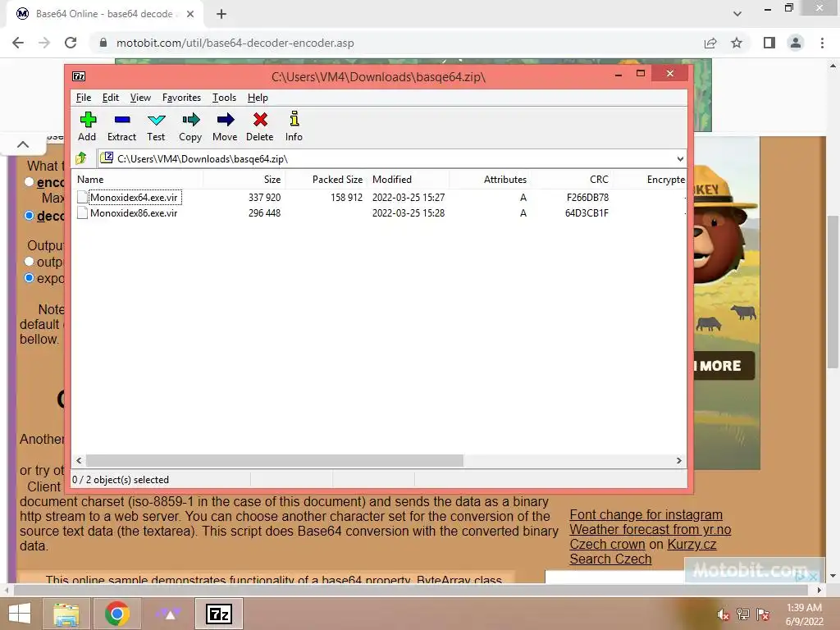Click the Move toolbar icon

pyautogui.click(x=225, y=120)
